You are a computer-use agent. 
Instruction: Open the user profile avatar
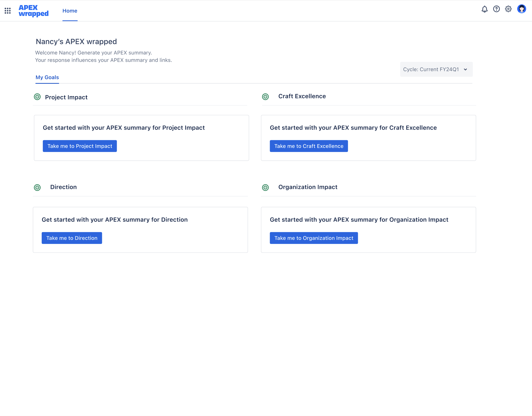click(521, 9)
